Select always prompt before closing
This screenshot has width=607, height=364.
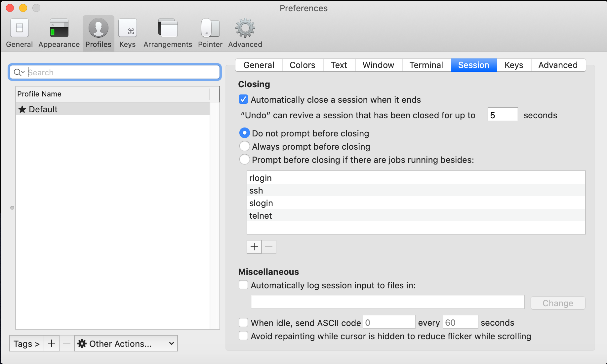tap(244, 146)
